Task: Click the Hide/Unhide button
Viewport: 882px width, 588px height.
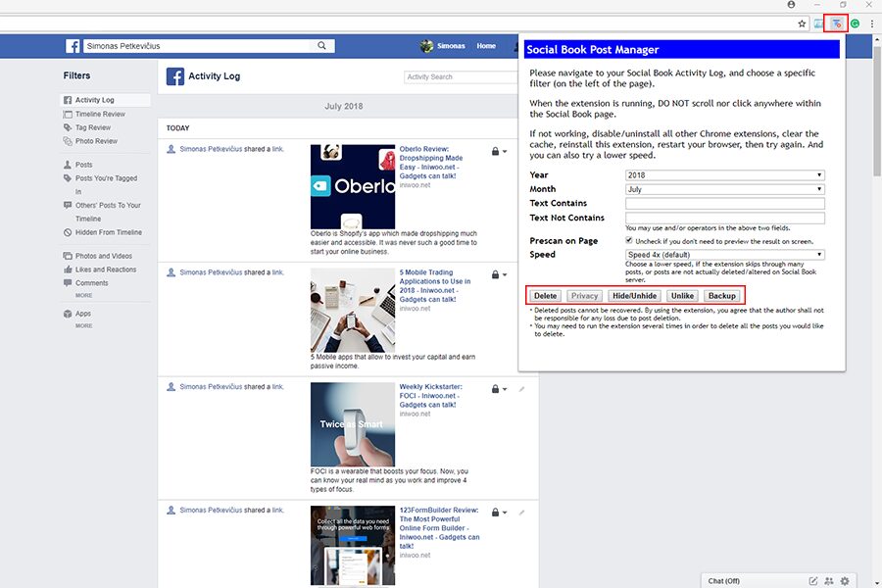Action: coord(634,296)
